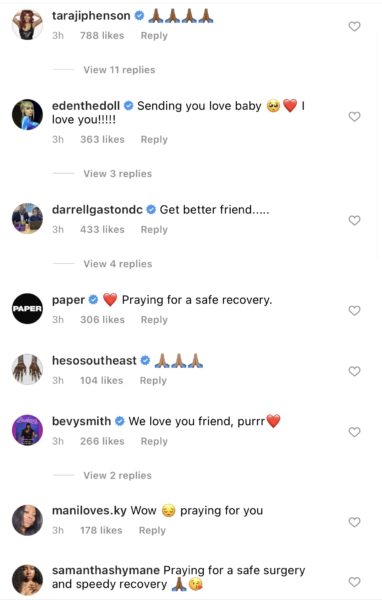This screenshot has width=382, height=600.
Task: Reply to the paper comment
Action: coord(154,320)
